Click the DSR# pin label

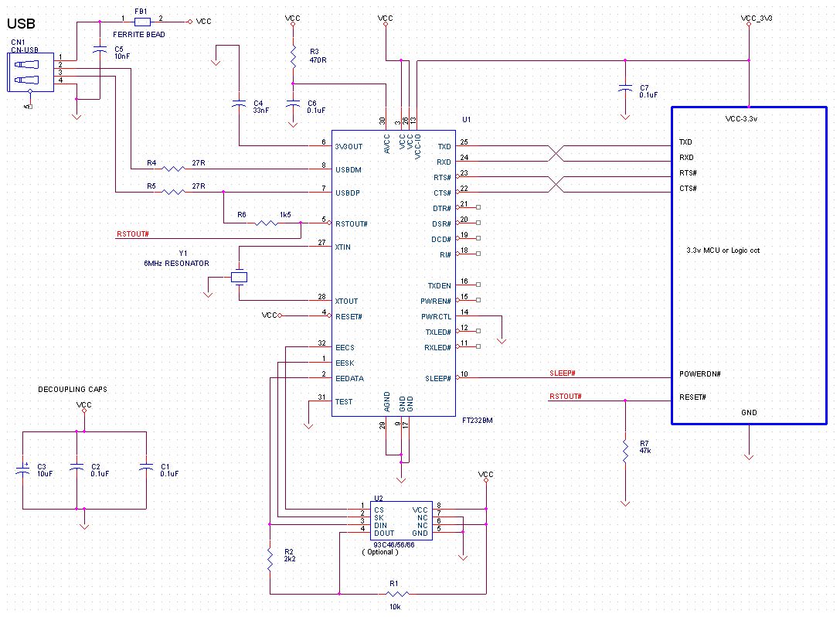pyautogui.click(x=441, y=223)
